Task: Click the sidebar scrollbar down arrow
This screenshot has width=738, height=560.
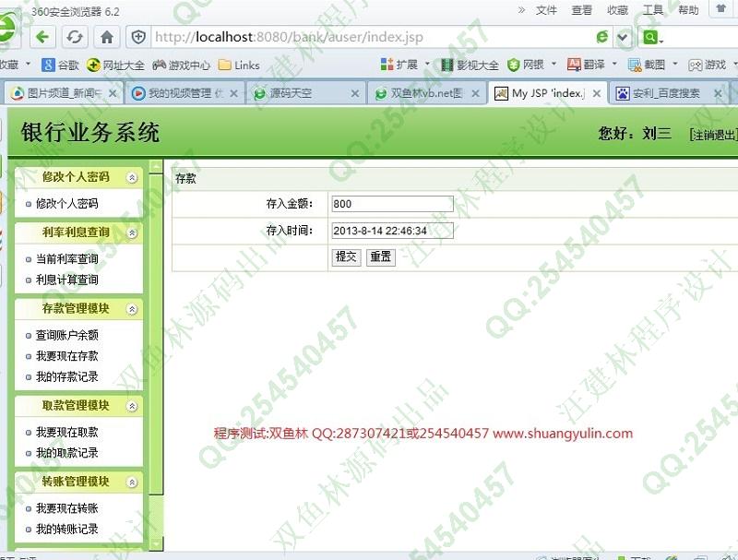Action: click(x=156, y=544)
